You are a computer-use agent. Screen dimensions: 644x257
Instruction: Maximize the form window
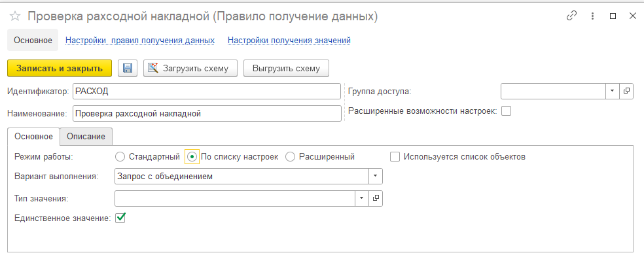coord(613,16)
